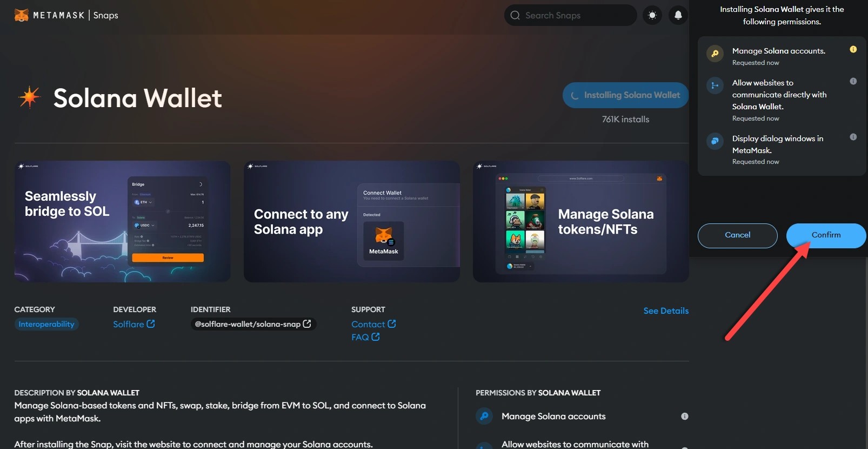Image resolution: width=868 pixels, height=449 pixels.
Task: Click external link icon beside FAQ
Action: (376, 336)
